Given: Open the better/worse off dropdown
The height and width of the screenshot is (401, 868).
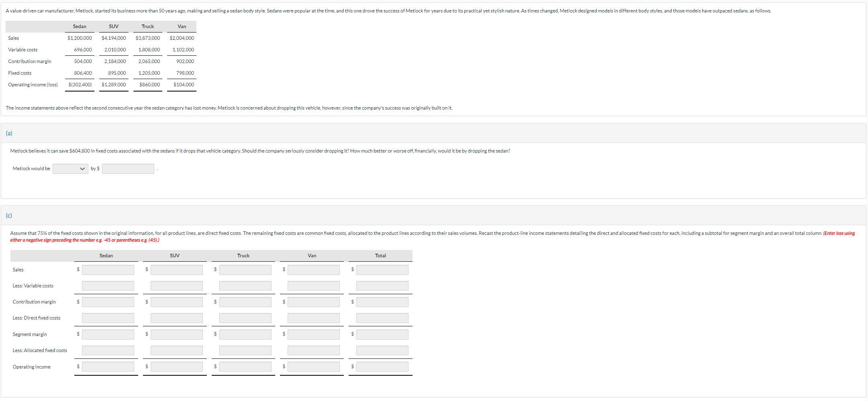Looking at the screenshot, I should click(x=70, y=169).
